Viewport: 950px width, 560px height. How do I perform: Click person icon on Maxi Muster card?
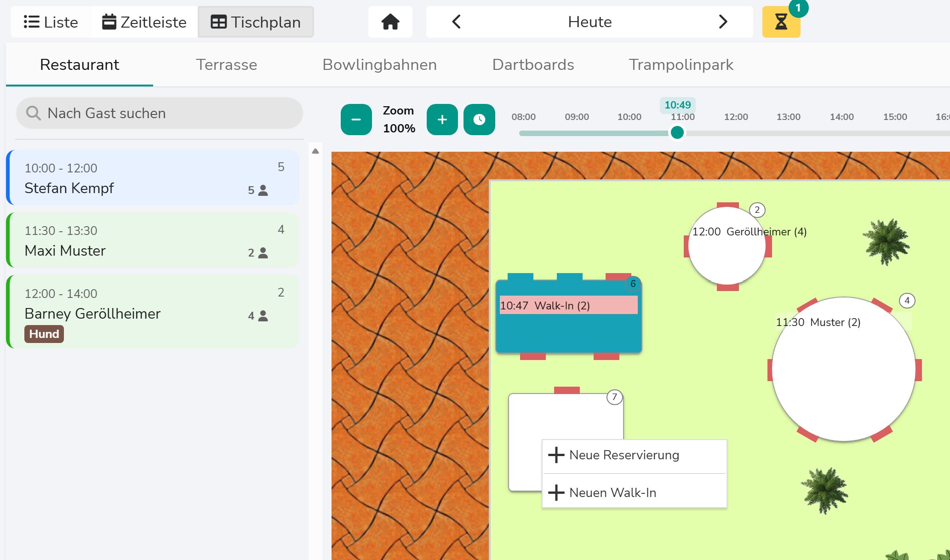pos(263,253)
